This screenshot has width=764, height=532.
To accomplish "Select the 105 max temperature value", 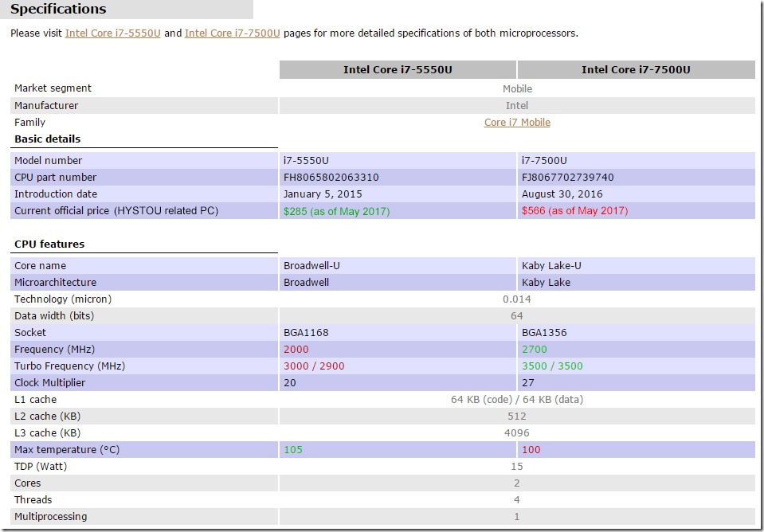I will click(293, 449).
